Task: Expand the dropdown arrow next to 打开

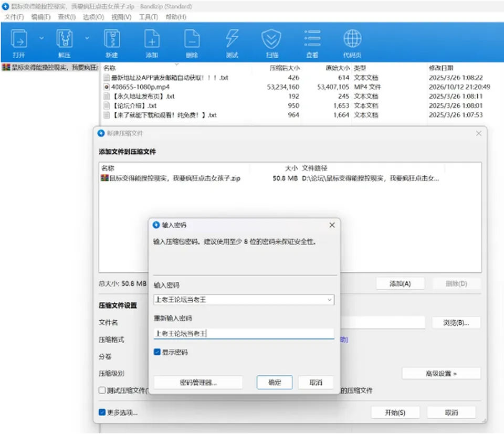Action: [x=41, y=38]
